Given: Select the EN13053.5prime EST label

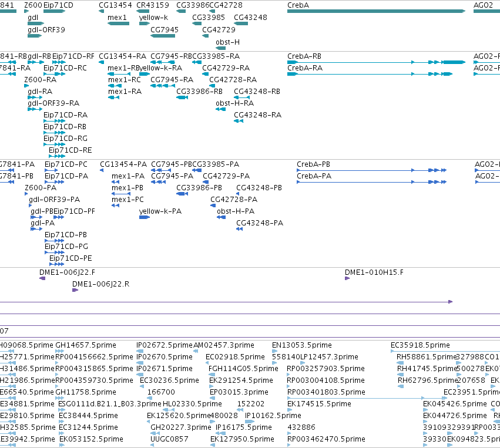Looking at the screenshot, I should click(x=302, y=345).
